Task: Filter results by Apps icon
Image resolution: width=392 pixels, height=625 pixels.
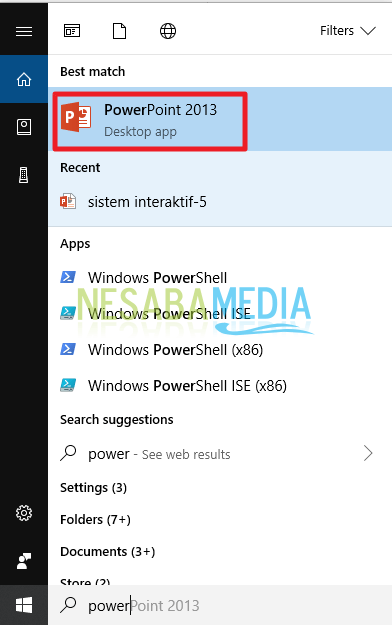Action: [x=72, y=31]
